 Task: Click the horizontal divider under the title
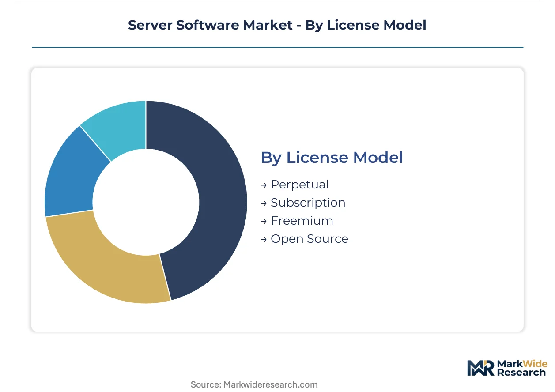277,47
